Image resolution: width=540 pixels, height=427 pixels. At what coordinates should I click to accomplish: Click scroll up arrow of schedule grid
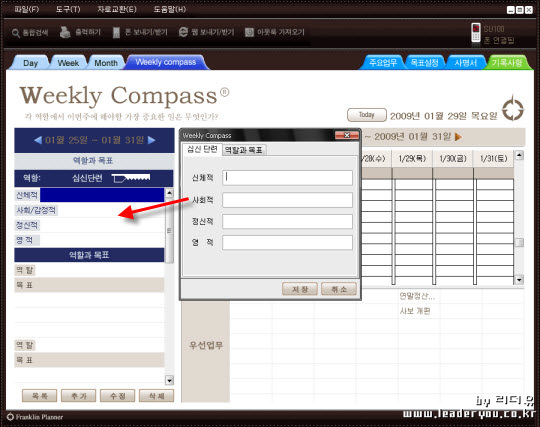(519, 155)
